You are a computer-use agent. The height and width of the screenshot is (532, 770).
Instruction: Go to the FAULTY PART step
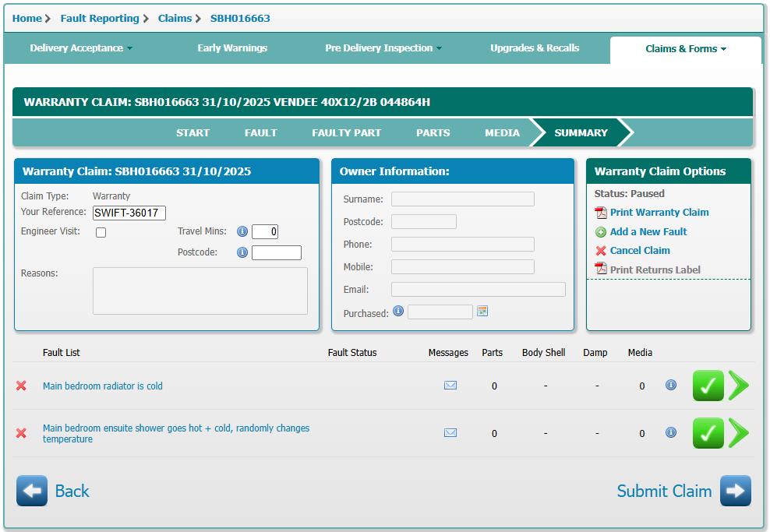[x=346, y=133]
